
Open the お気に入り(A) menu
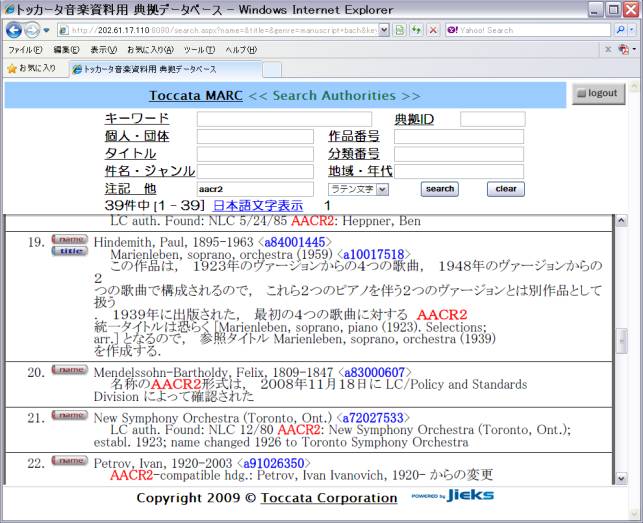point(150,50)
